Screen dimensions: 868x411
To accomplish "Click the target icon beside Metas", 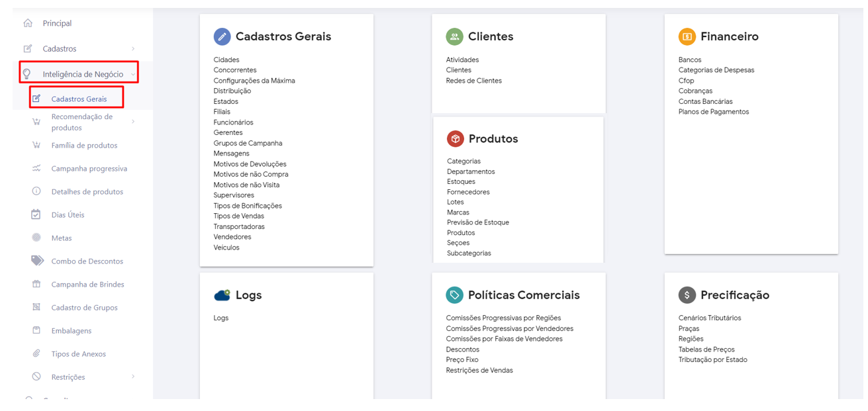I will pyautogui.click(x=36, y=238).
